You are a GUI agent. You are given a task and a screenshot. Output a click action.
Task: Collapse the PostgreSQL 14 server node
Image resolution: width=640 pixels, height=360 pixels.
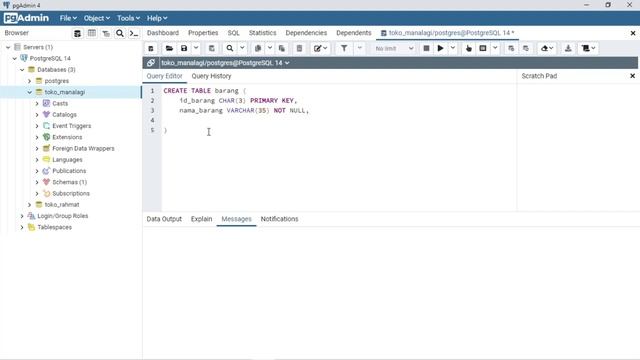(15, 58)
